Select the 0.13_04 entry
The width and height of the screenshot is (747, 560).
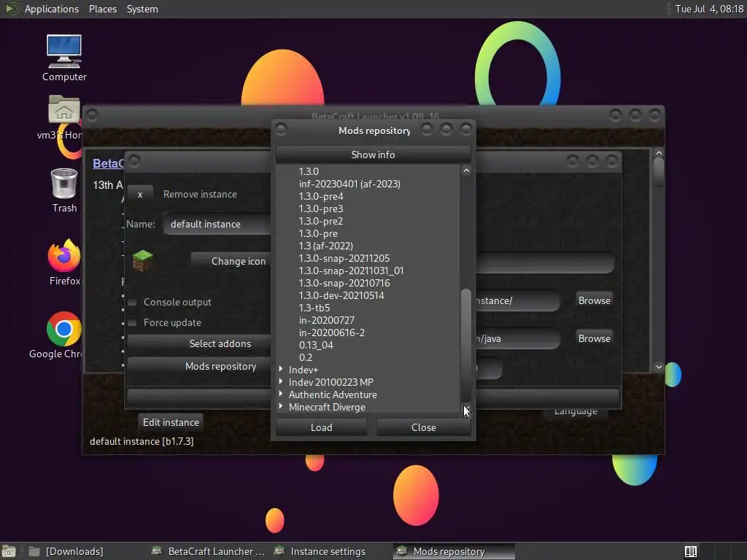point(316,345)
